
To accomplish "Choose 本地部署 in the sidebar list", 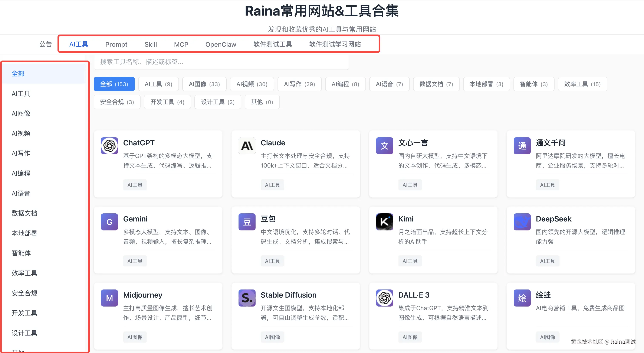I will point(24,233).
